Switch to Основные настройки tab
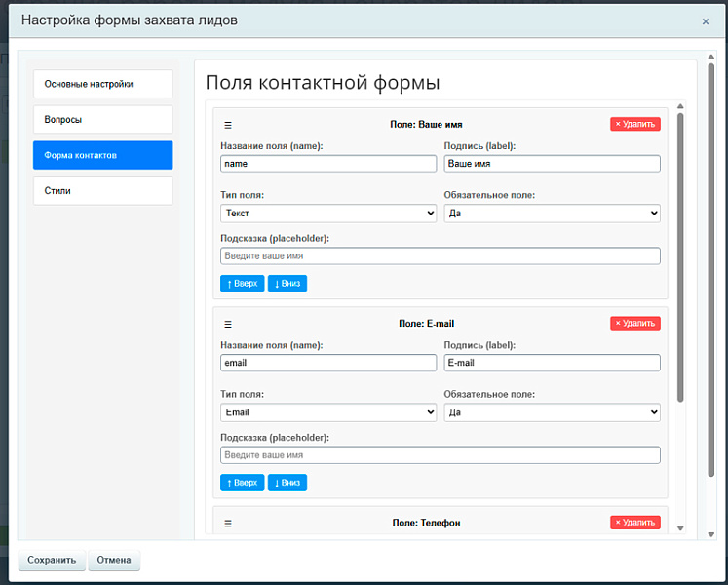The height and width of the screenshot is (585, 728). tap(102, 84)
